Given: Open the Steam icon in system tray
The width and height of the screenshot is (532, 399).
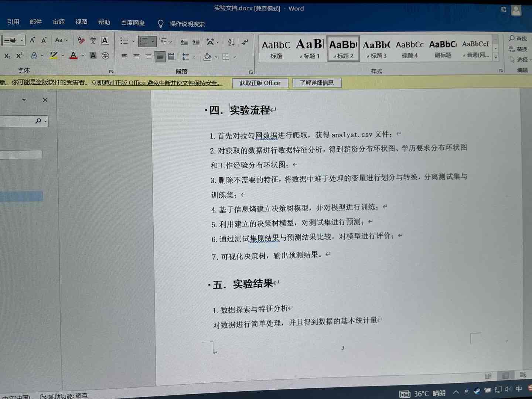Looking at the screenshot, I should pyautogui.click(x=477, y=391).
